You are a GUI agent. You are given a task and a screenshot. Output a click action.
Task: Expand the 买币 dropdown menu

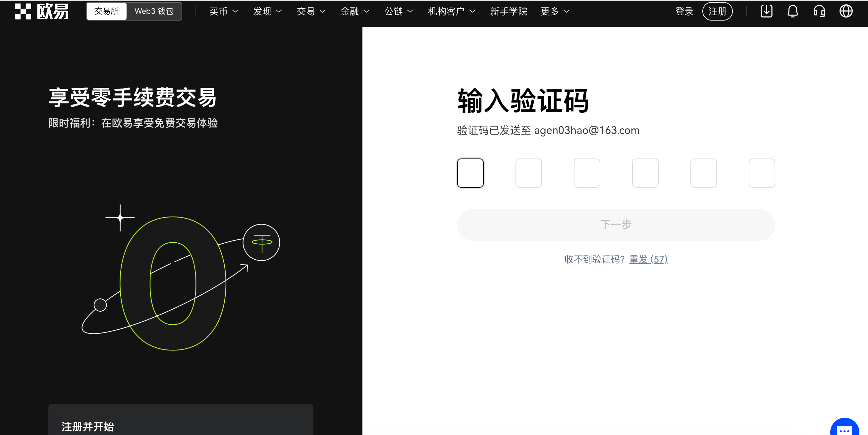click(x=223, y=11)
